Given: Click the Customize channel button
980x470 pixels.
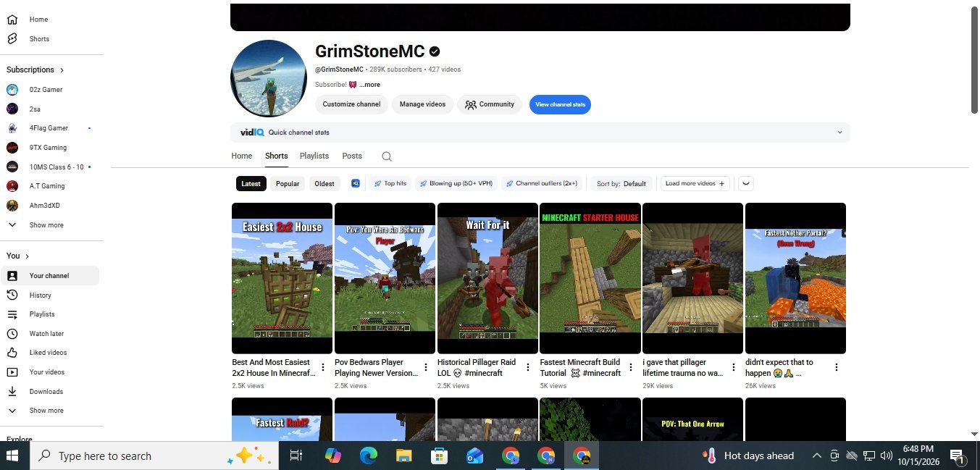Looking at the screenshot, I should pos(351,104).
